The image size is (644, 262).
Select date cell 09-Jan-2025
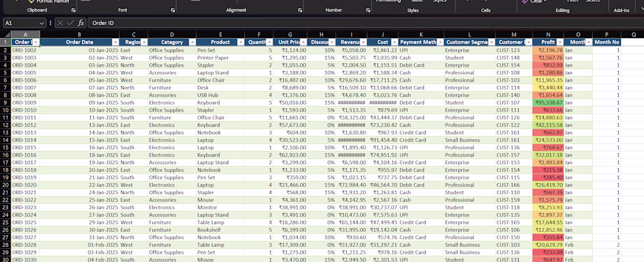(80, 102)
